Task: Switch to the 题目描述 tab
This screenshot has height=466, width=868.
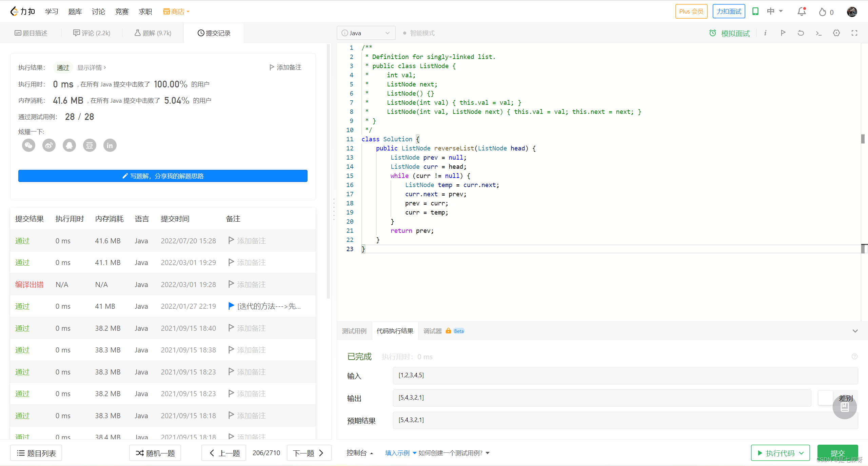Action: tap(31, 33)
